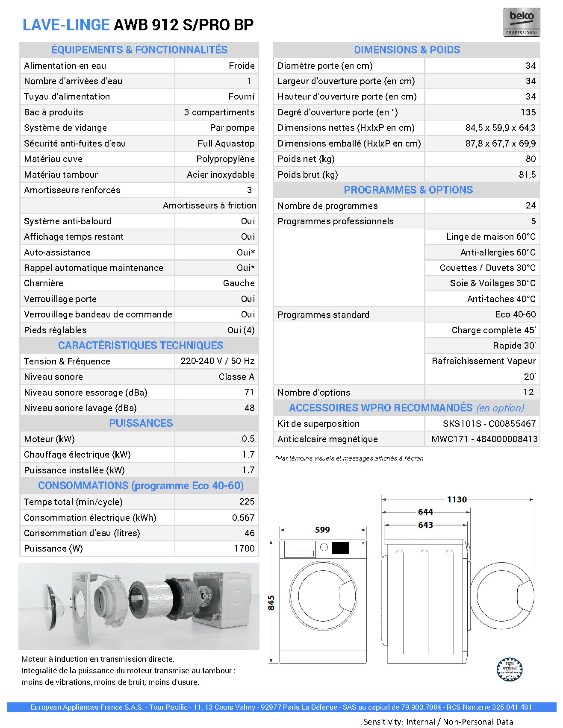Click the 'Rafraîchissement Vapeur' program text
Viewport: 563px width, 728px height.
tap(484, 361)
